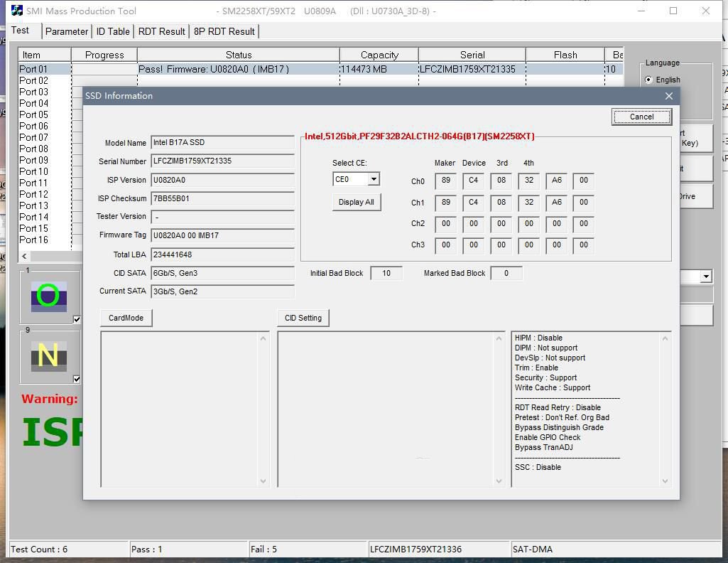The height and width of the screenshot is (563, 728).
Task: Click the Marked Bad Block value field
Action: (506, 273)
